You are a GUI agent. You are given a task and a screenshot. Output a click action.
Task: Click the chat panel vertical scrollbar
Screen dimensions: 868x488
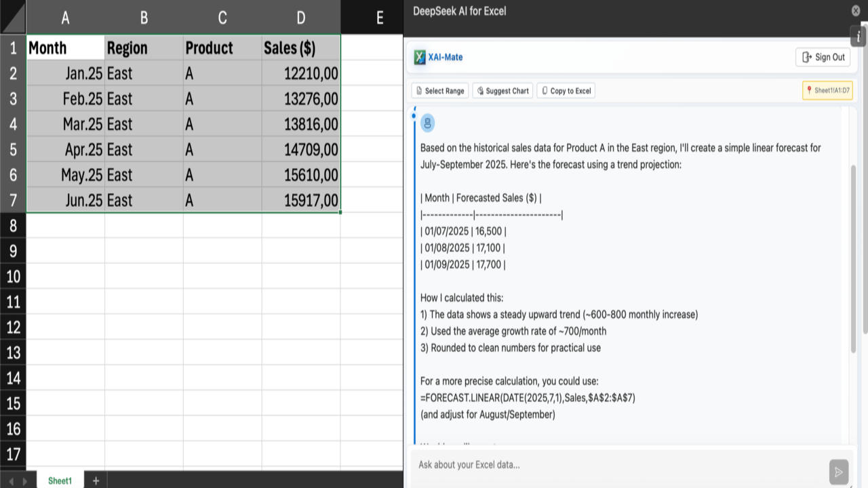click(x=853, y=258)
